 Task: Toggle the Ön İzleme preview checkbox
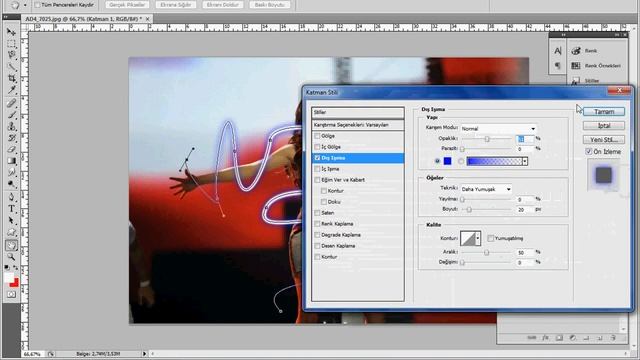pos(589,151)
